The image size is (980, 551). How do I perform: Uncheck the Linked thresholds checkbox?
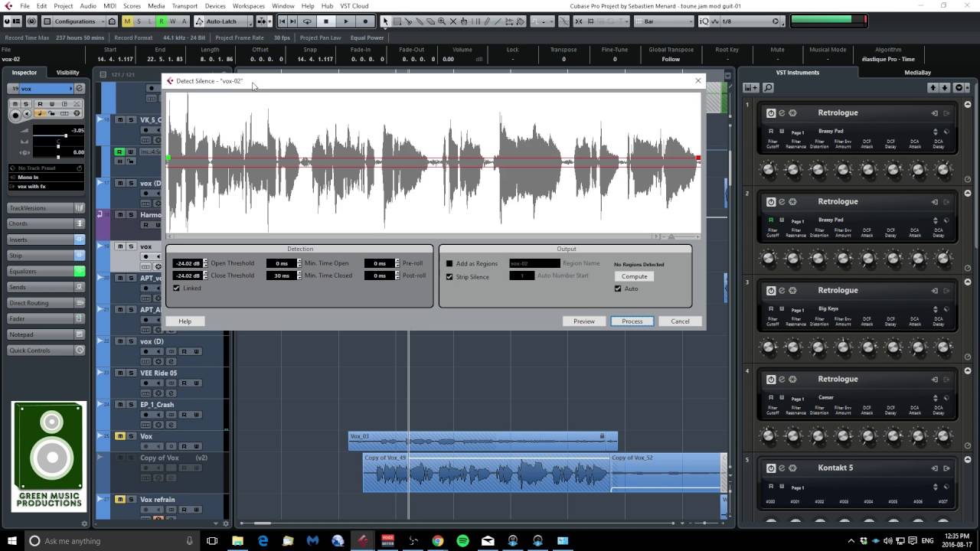click(176, 289)
